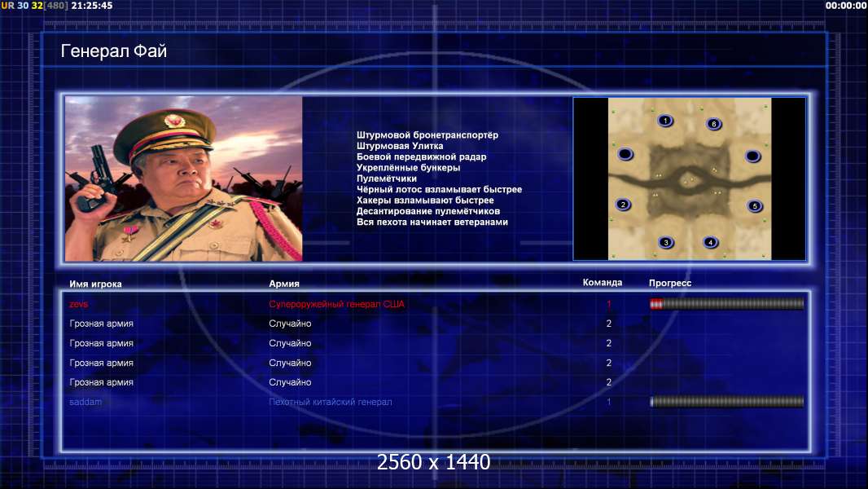Screen dimensions: 868x489
Task: Click the line 'Пулемётчики'
Action: click(x=387, y=178)
